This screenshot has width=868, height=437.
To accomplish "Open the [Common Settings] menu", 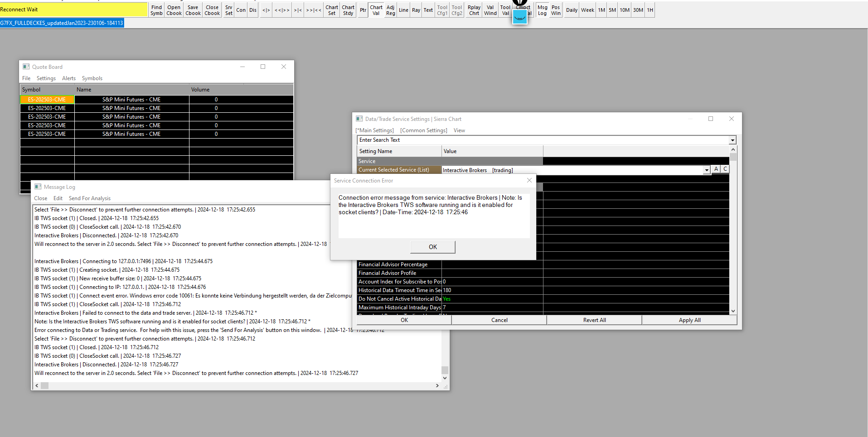I will (x=423, y=130).
